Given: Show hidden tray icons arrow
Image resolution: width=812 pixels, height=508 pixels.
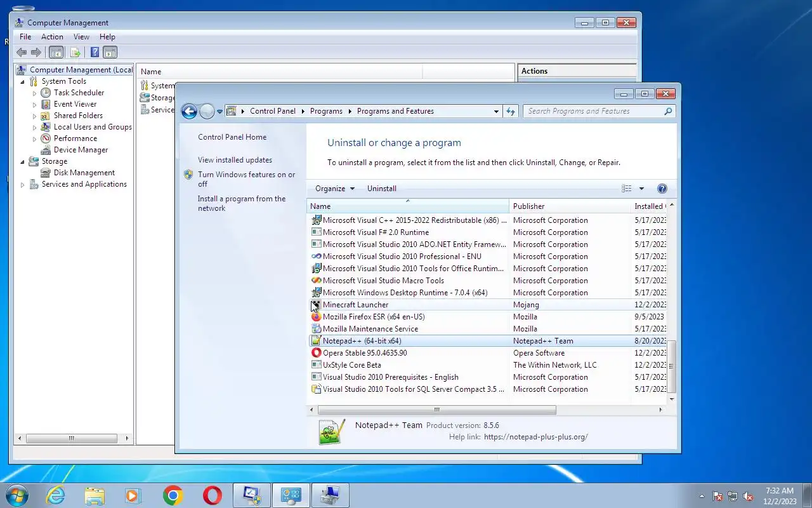Looking at the screenshot, I should pos(702,496).
